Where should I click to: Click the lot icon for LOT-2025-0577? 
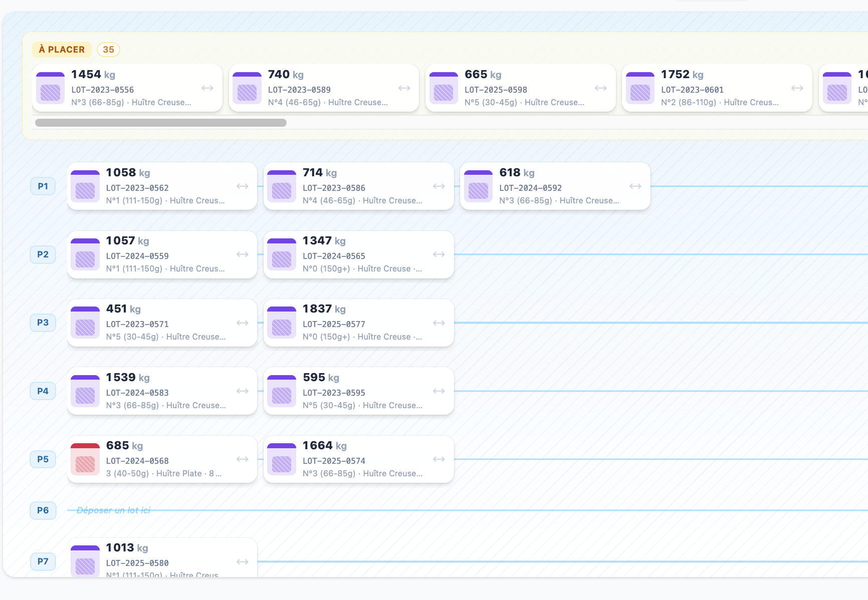tap(282, 323)
